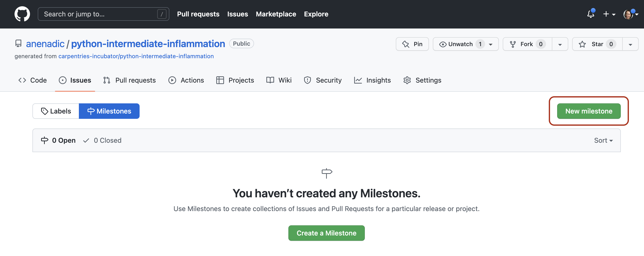The image size is (644, 256).
Task: Click the Unwatch count badge showing 1
Action: [x=480, y=44]
